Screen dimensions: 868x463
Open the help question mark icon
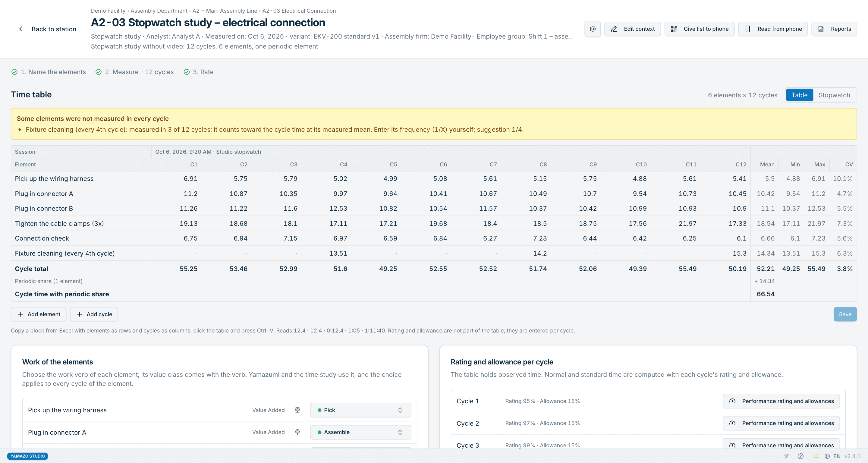pyautogui.click(x=800, y=456)
